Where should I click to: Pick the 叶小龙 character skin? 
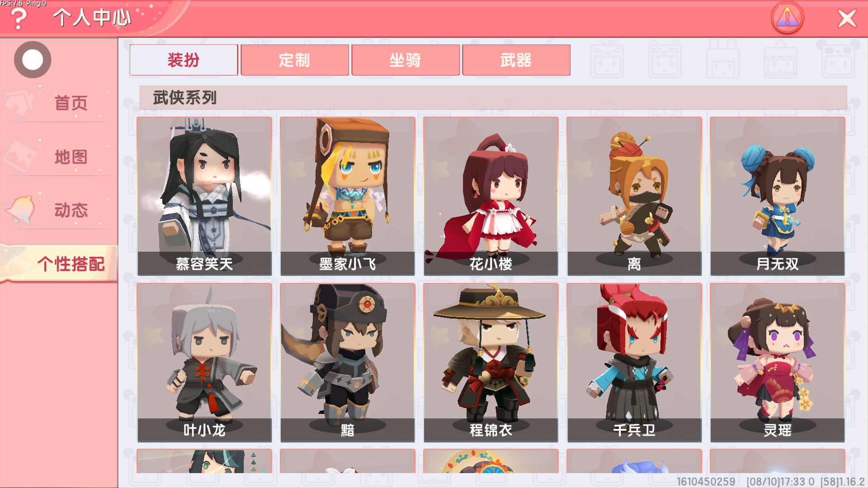point(204,362)
